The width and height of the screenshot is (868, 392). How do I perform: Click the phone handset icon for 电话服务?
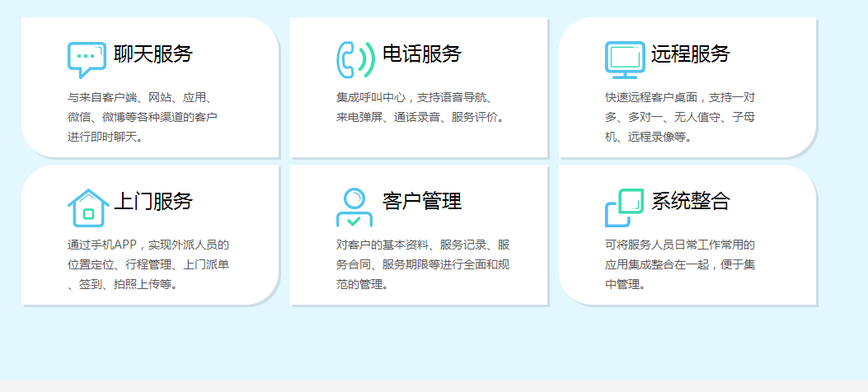[355, 60]
